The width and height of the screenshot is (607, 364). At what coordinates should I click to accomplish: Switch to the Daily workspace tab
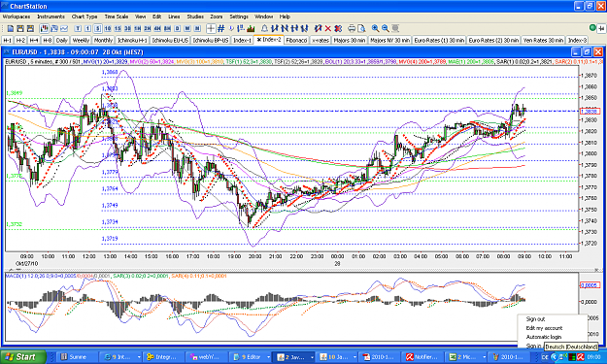61,40
